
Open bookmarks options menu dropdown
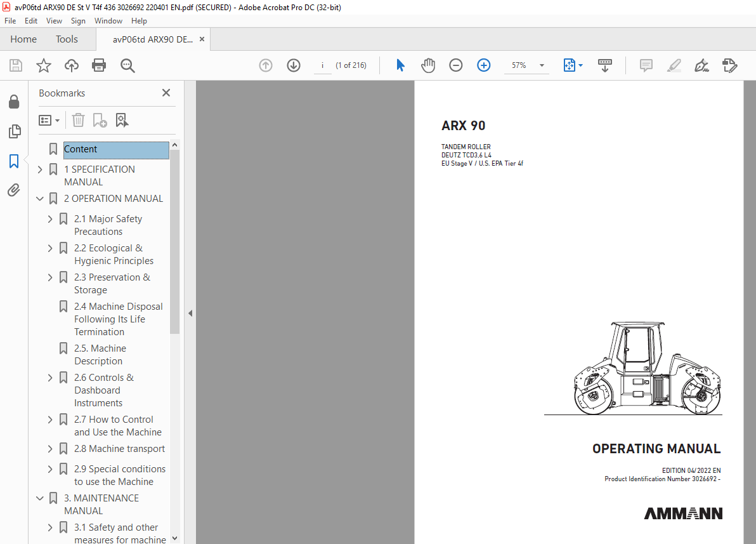click(49, 120)
